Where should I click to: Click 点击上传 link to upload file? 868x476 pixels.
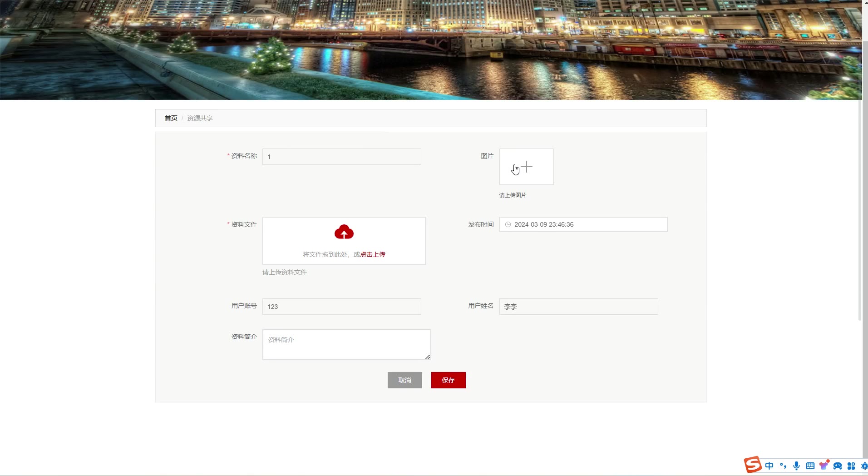[x=373, y=254]
